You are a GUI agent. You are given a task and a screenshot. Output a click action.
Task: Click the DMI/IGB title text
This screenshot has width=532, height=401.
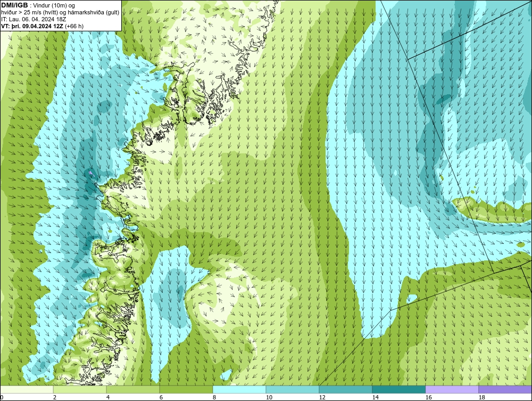pyautogui.click(x=14, y=5)
